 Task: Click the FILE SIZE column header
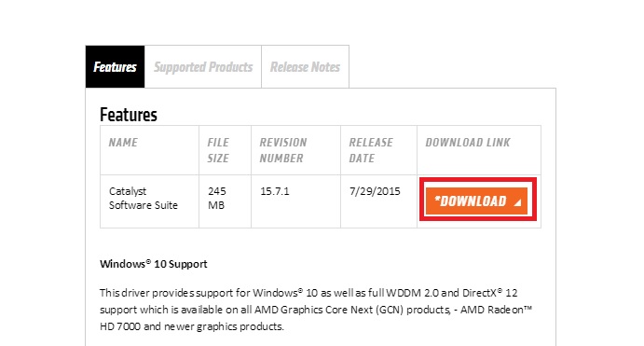(x=218, y=150)
